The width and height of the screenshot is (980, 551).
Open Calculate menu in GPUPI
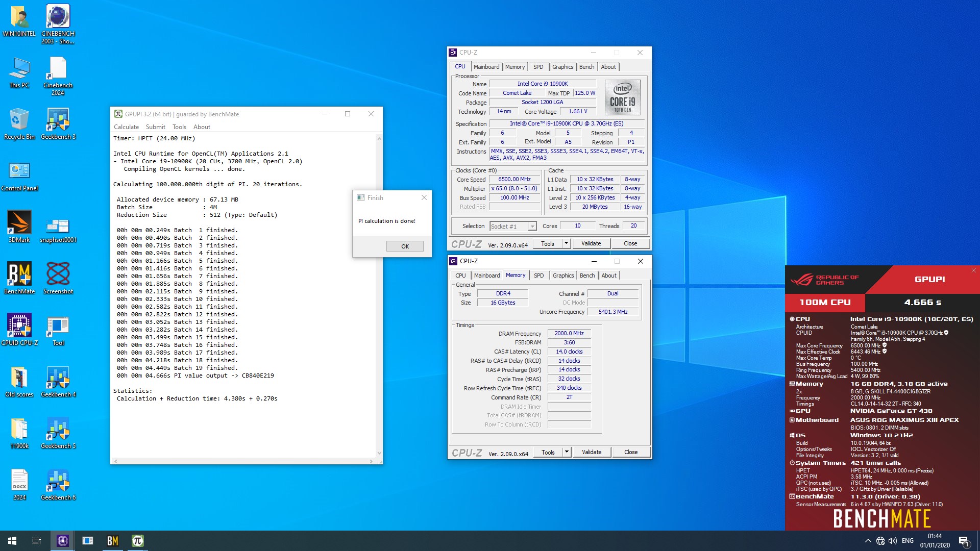pyautogui.click(x=126, y=127)
